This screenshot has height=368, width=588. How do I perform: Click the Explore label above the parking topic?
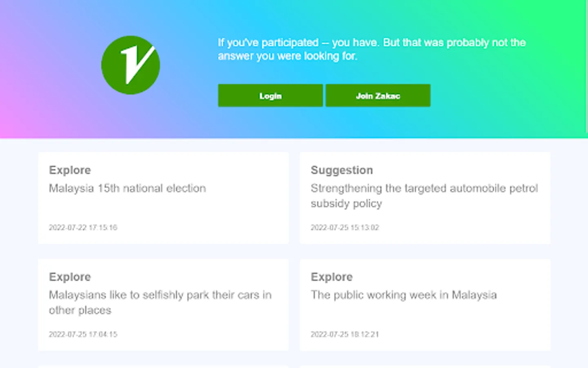[x=70, y=277]
